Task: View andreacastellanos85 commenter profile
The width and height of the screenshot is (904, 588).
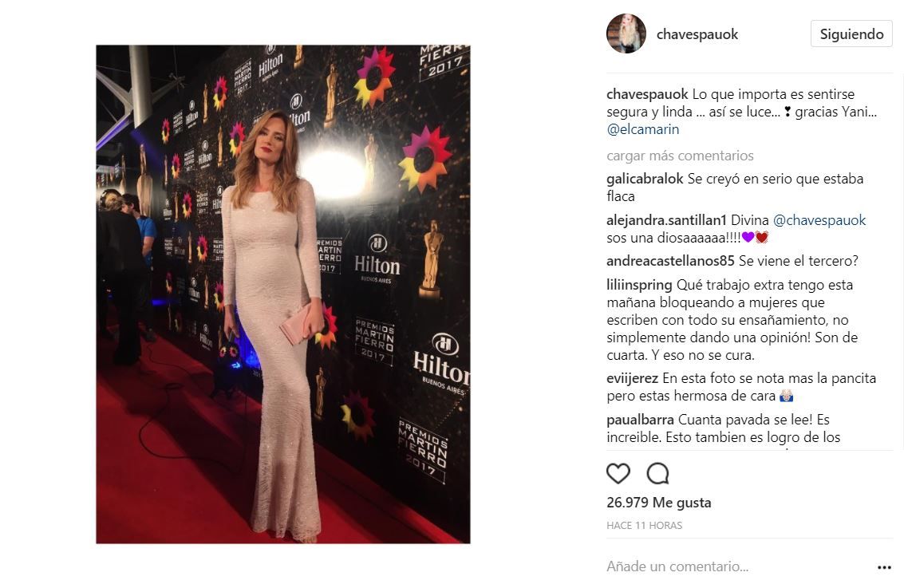Action: click(670, 261)
